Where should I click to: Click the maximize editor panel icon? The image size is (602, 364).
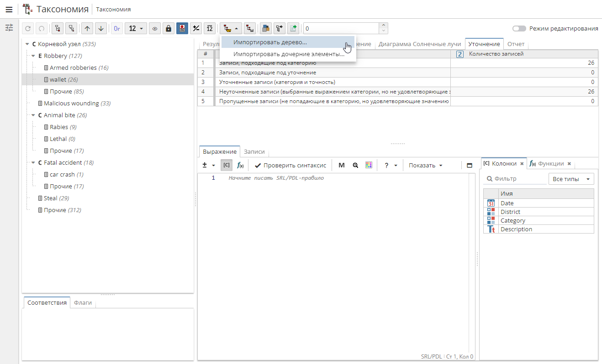[469, 165]
